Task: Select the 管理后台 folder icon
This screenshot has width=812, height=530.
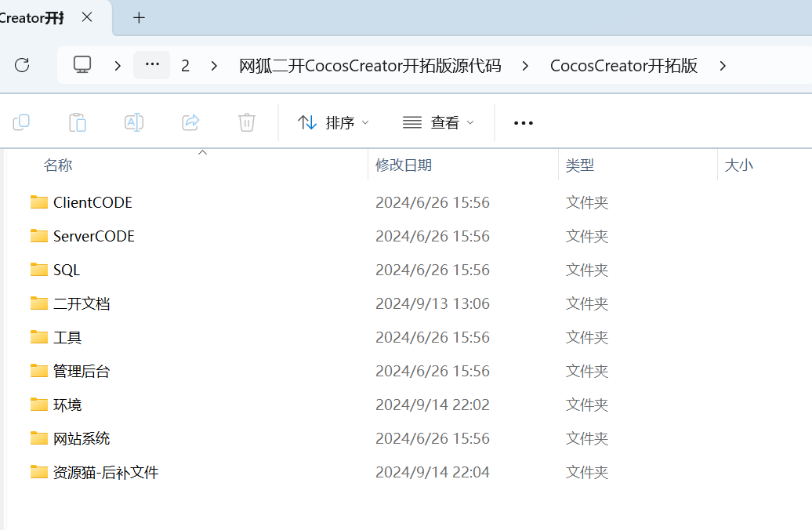Action: coord(39,370)
